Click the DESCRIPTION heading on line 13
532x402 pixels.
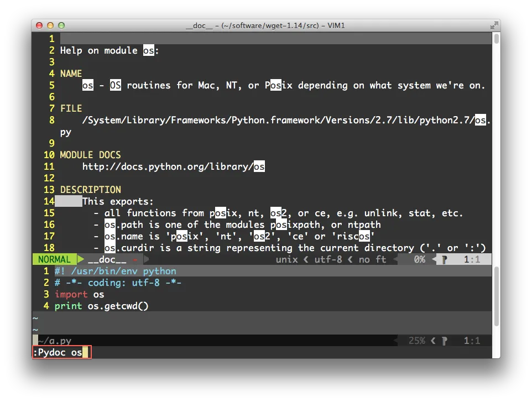90,190
